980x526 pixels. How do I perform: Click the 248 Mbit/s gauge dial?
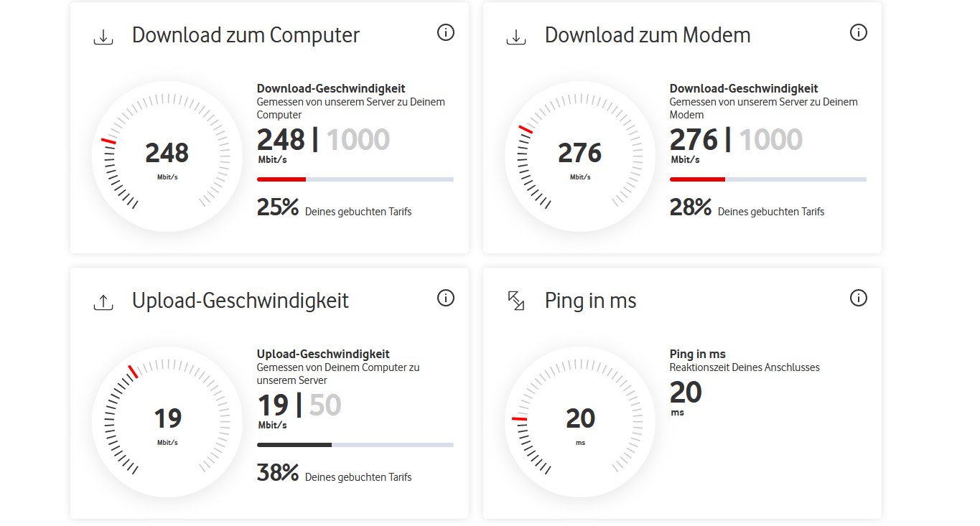tap(167, 156)
